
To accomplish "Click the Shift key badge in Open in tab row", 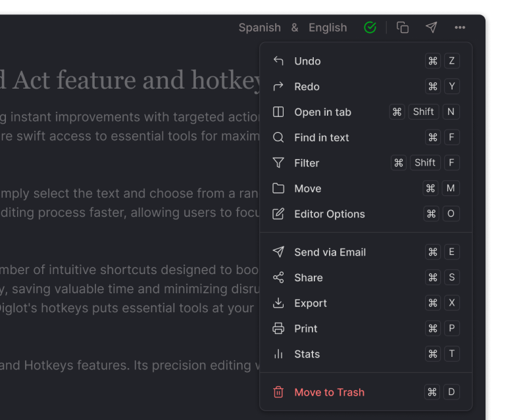I will pyautogui.click(x=424, y=112).
